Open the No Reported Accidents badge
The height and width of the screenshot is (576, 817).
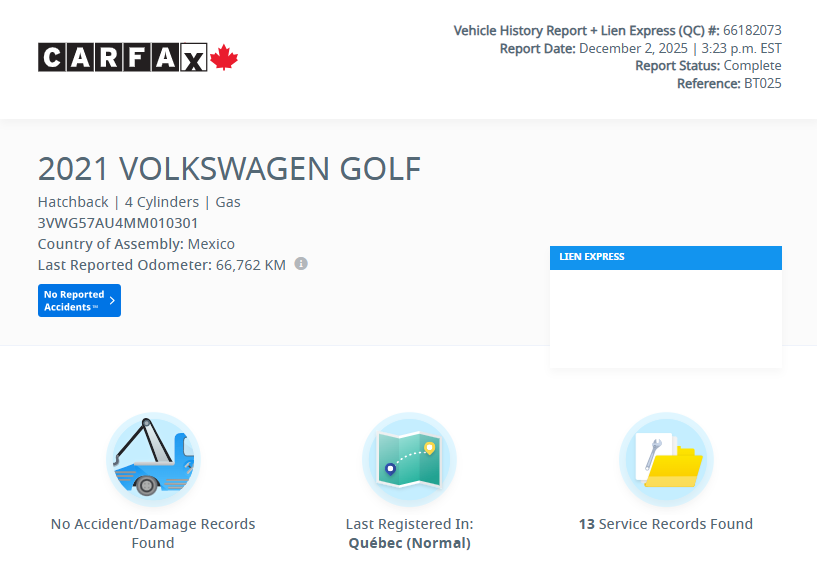[79, 300]
